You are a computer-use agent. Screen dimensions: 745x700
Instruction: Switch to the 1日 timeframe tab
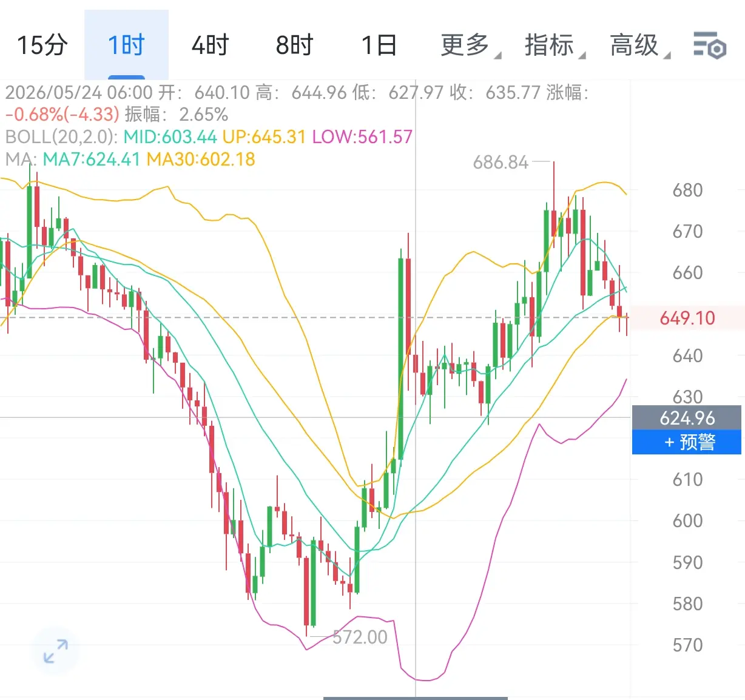pyautogui.click(x=379, y=45)
